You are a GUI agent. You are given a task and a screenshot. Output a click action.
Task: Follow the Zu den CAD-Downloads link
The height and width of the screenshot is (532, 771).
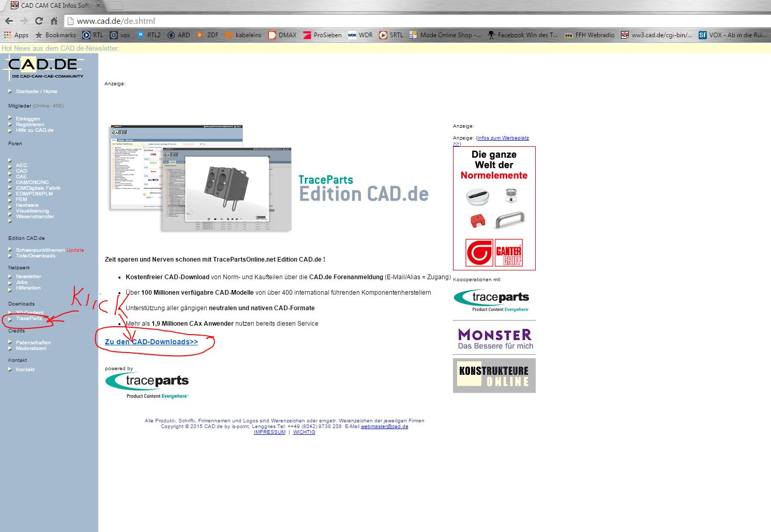point(152,342)
